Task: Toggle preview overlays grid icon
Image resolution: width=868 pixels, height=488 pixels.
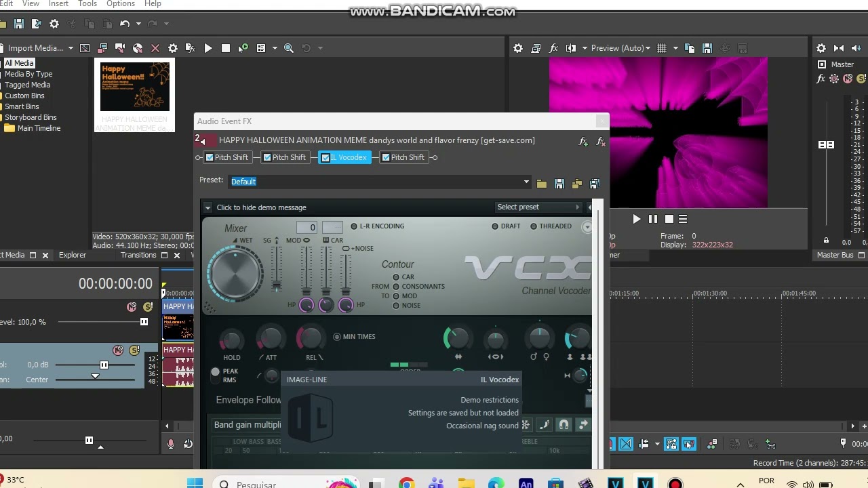Action: click(662, 48)
